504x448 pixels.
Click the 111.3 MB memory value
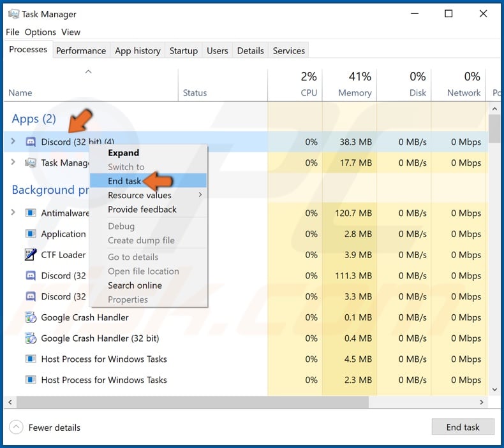[x=353, y=275]
